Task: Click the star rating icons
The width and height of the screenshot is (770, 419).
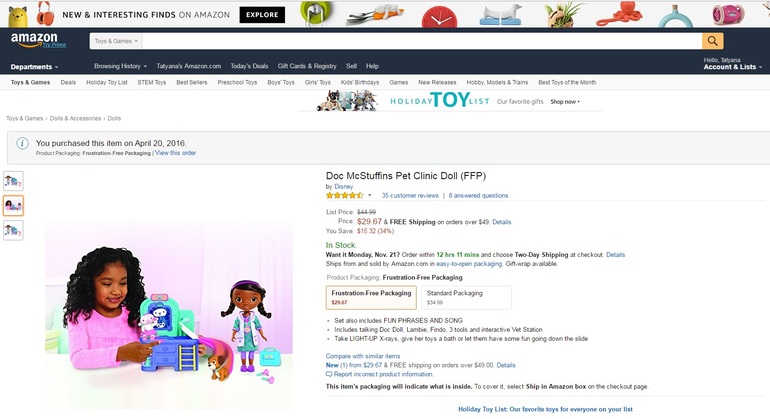Action: (345, 196)
